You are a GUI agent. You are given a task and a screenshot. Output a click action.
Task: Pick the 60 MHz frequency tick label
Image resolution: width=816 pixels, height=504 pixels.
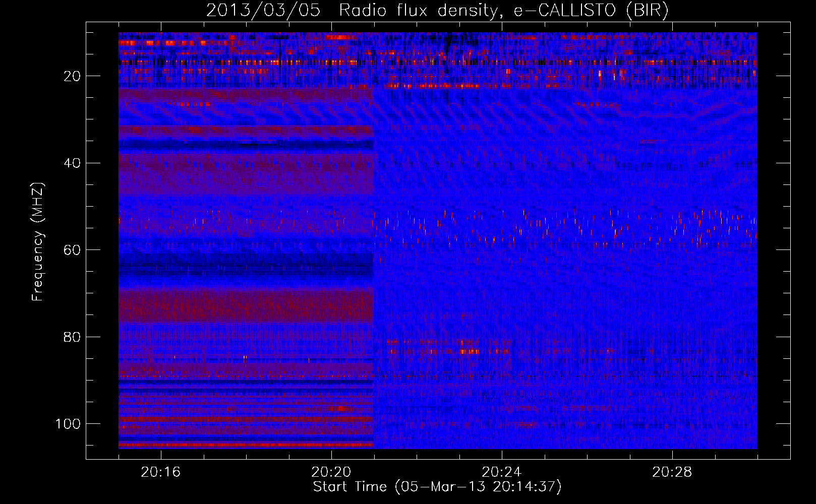(73, 250)
